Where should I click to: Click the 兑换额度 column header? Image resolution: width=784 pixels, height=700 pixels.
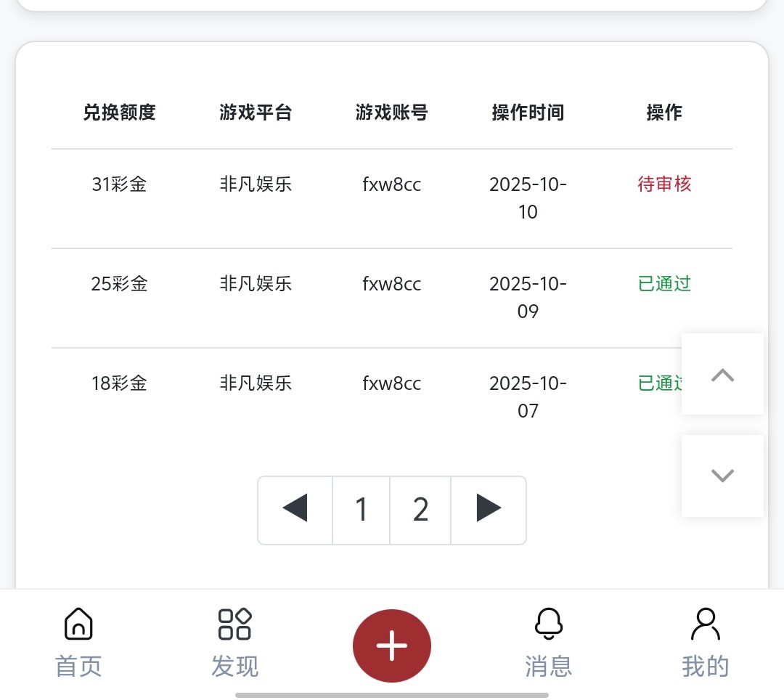(x=120, y=113)
